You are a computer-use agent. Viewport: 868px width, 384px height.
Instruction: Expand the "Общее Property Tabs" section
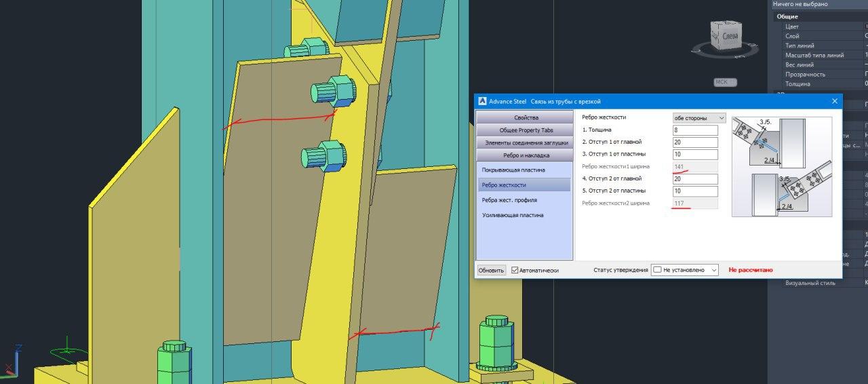pos(526,130)
